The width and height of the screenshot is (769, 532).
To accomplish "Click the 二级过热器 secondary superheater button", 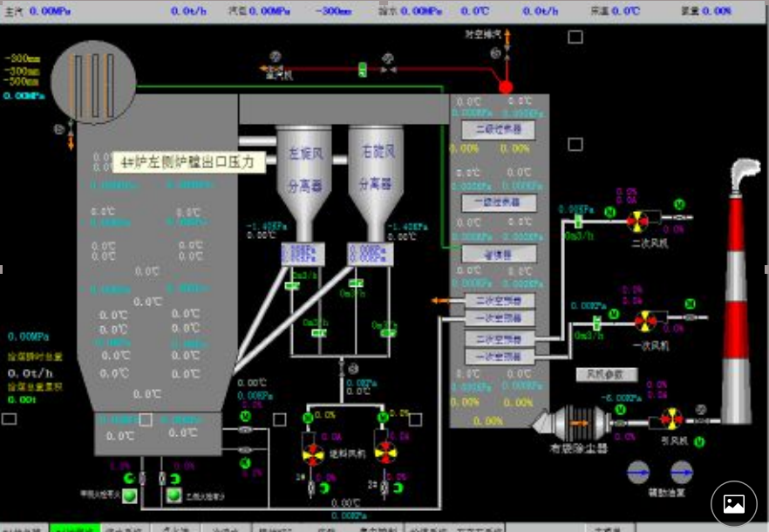I will coord(491,130).
